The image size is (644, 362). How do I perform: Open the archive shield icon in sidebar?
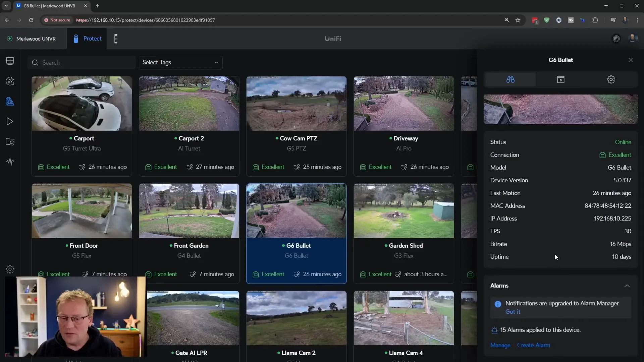(10, 142)
